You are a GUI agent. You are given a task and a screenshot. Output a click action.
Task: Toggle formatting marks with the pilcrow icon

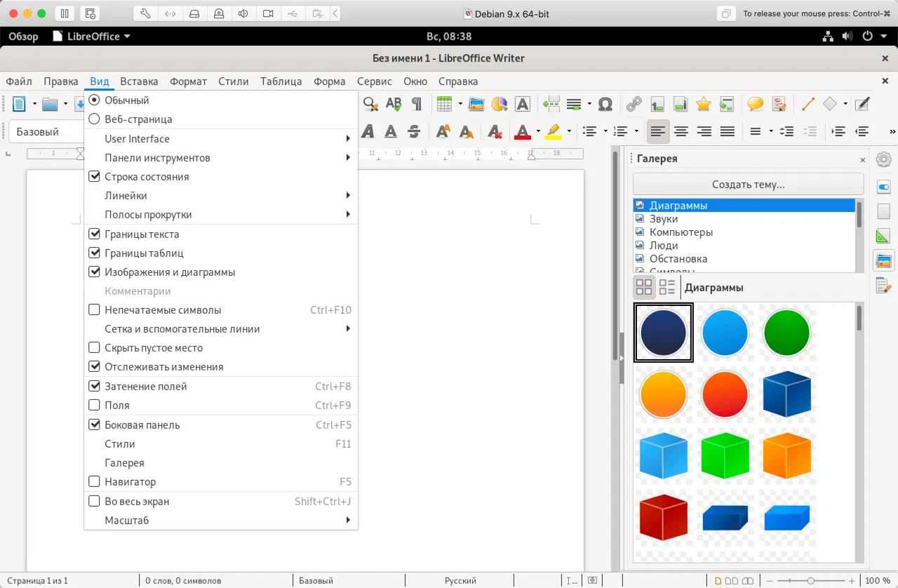[x=417, y=105]
